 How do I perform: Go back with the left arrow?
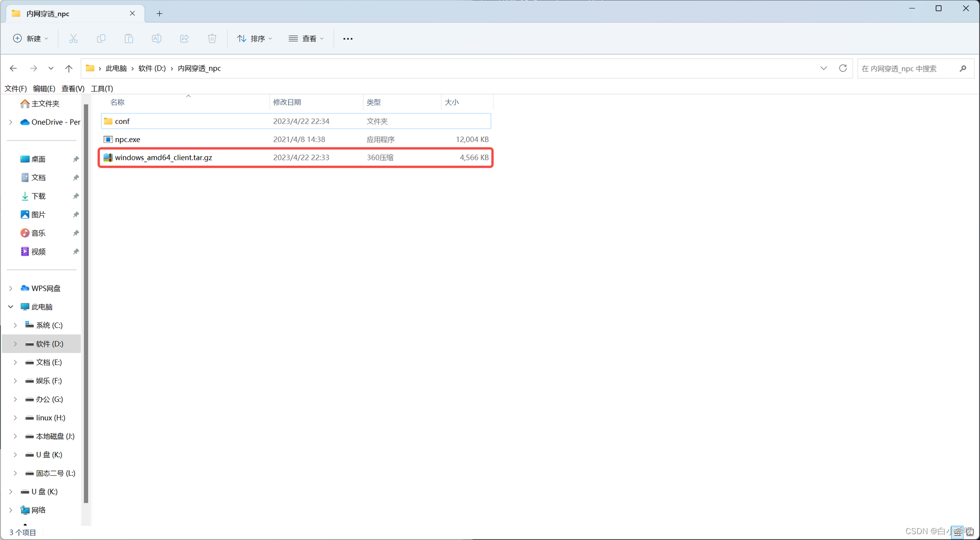[x=13, y=68]
